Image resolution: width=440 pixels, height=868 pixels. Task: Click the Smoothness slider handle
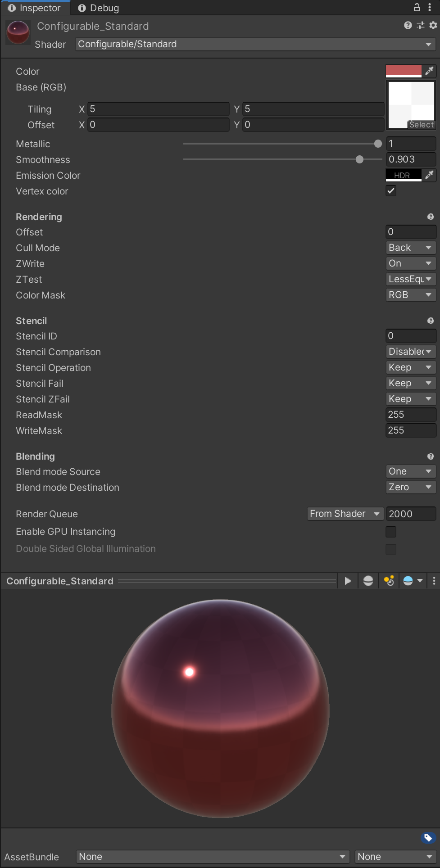tap(359, 159)
